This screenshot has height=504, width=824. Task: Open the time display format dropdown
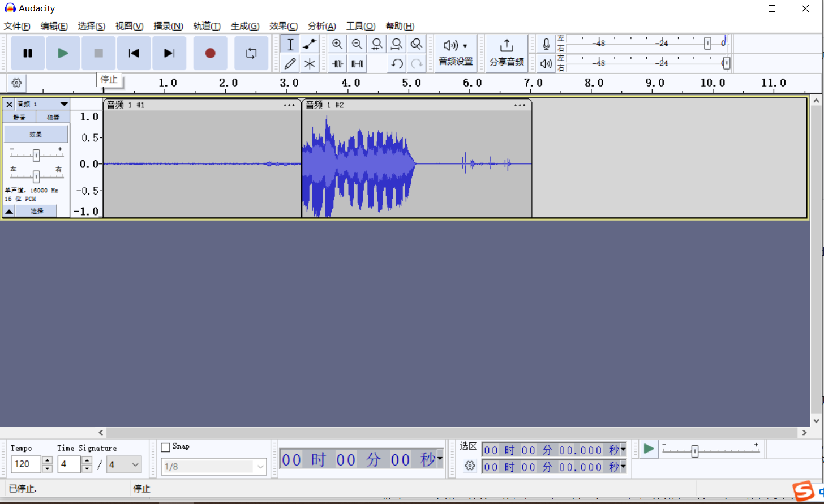coord(440,459)
